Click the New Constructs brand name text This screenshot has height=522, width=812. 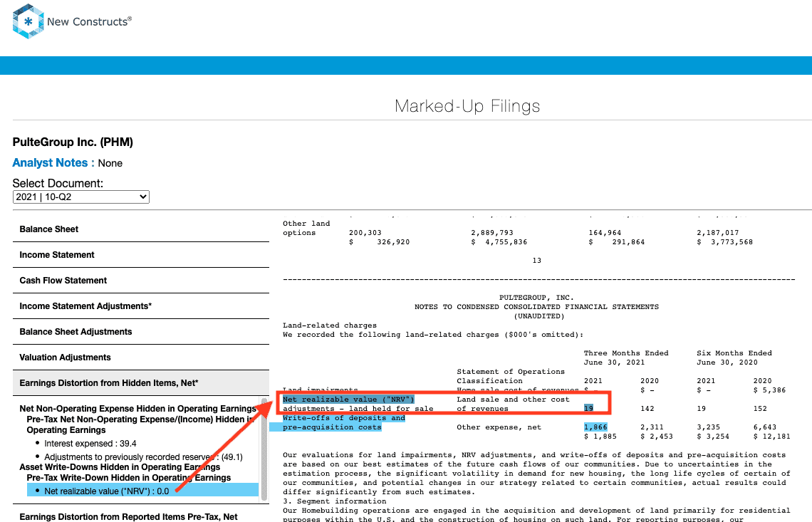tap(89, 22)
